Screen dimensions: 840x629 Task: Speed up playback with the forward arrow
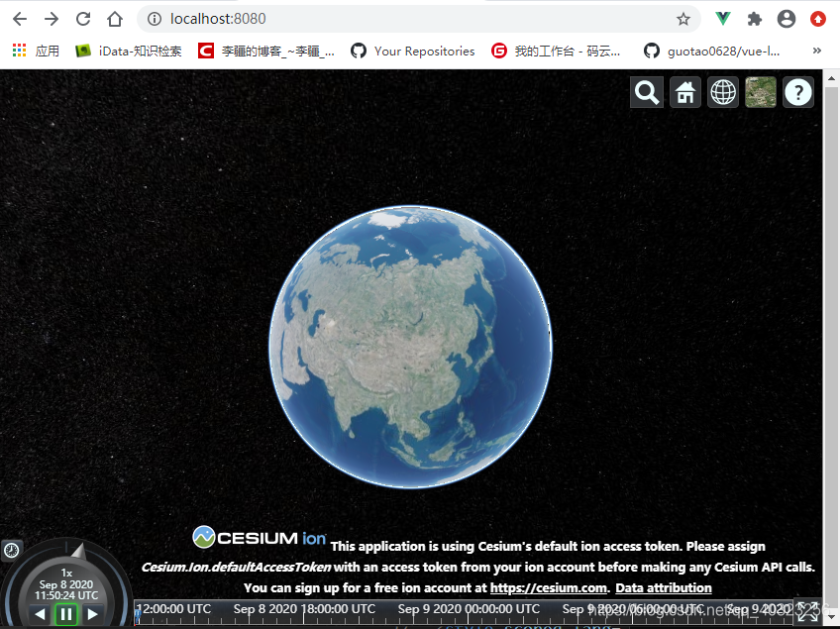(x=91, y=614)
